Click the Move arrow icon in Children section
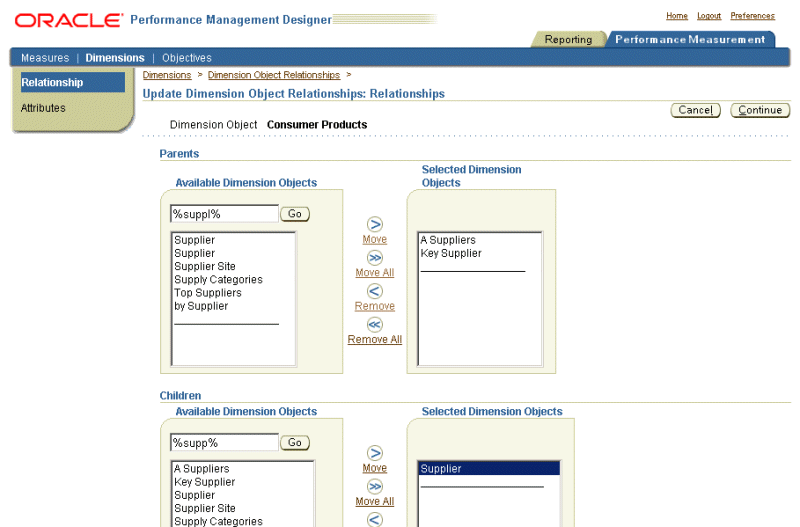Screen dimensions: 800x527 coord(375,453)
